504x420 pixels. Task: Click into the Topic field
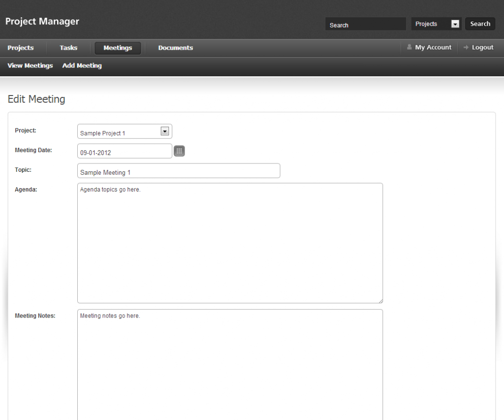coord(179,171)
